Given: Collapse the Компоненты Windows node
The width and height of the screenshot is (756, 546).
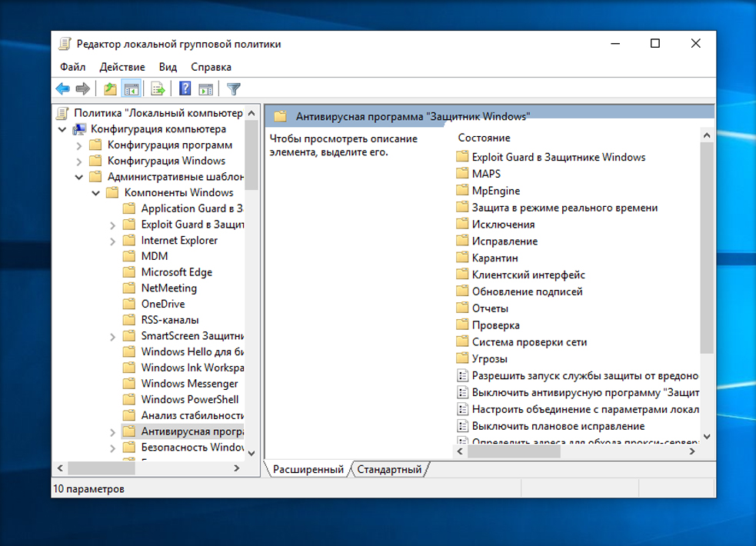Looking at the screenshot, I should [x=96, y=193].
